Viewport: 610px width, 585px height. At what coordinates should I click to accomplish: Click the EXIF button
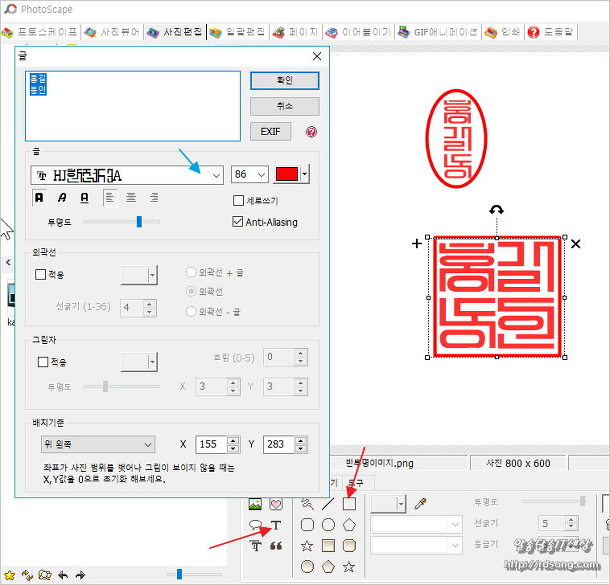[270, 131]
